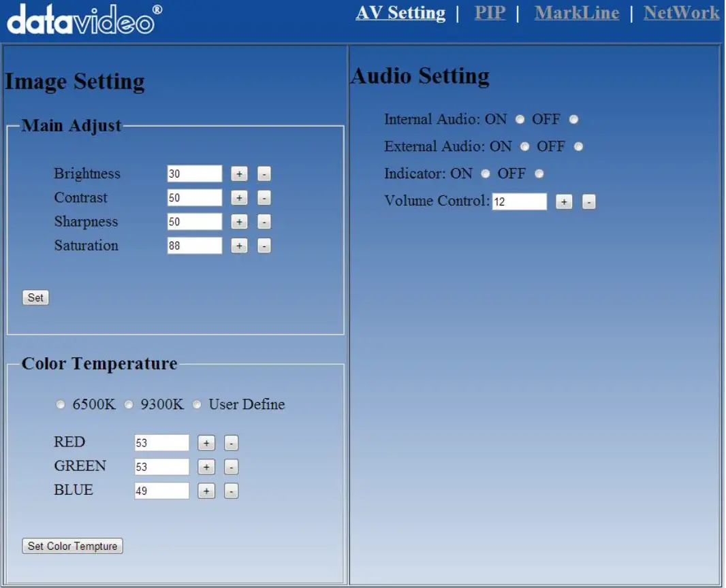Increase BLUE value with plus button

(x=206, y=491)
